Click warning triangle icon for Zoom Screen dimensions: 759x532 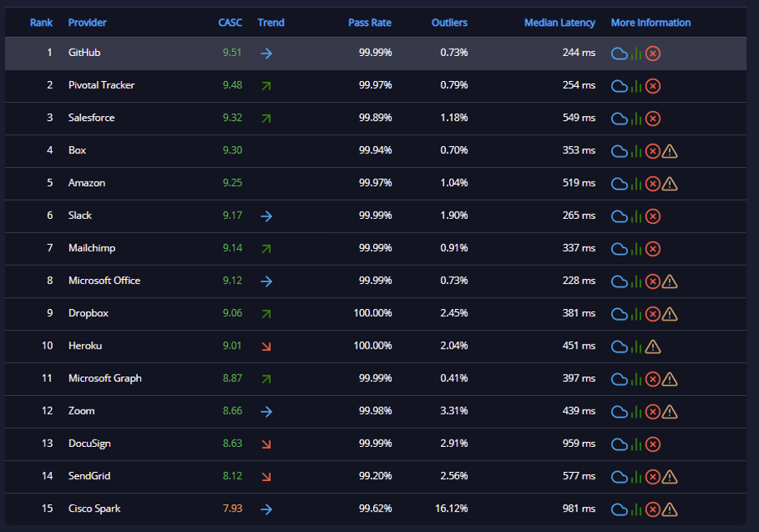670,412
